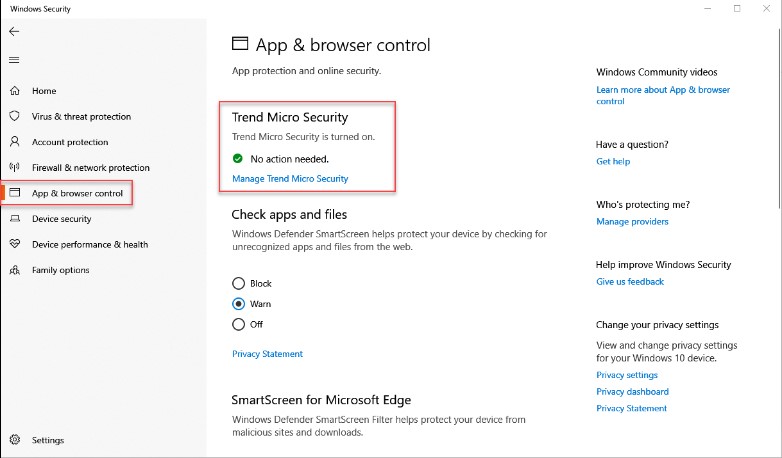
Task: Click the Virus & threat protection shield icon
Action: point(14,117)
